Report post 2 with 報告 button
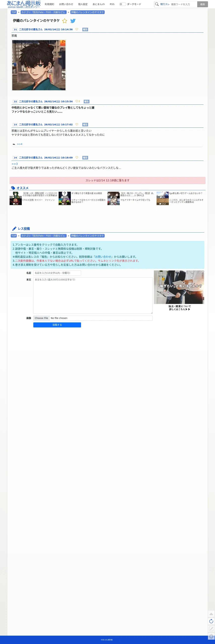Image resolution: width=215 pixels, height=644 pixels. [86, 101]
